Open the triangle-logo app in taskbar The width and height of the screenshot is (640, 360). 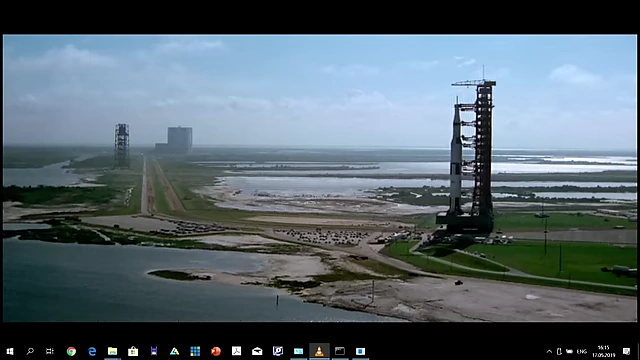[x=174, y=351]
